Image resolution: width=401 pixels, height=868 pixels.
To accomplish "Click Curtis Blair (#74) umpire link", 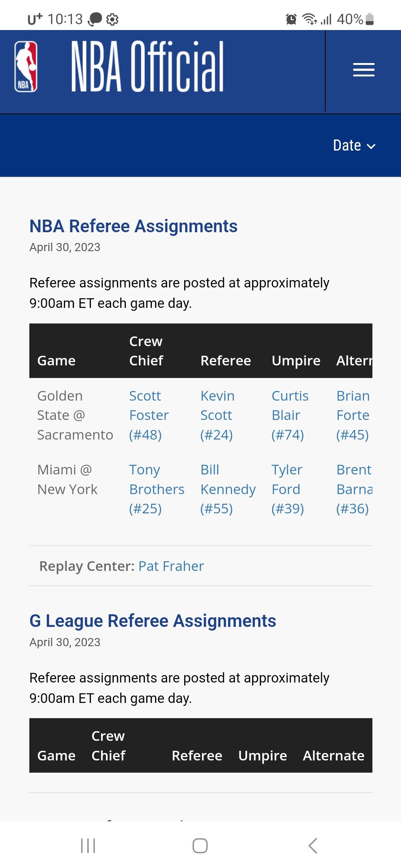I will tap(290, 415).
